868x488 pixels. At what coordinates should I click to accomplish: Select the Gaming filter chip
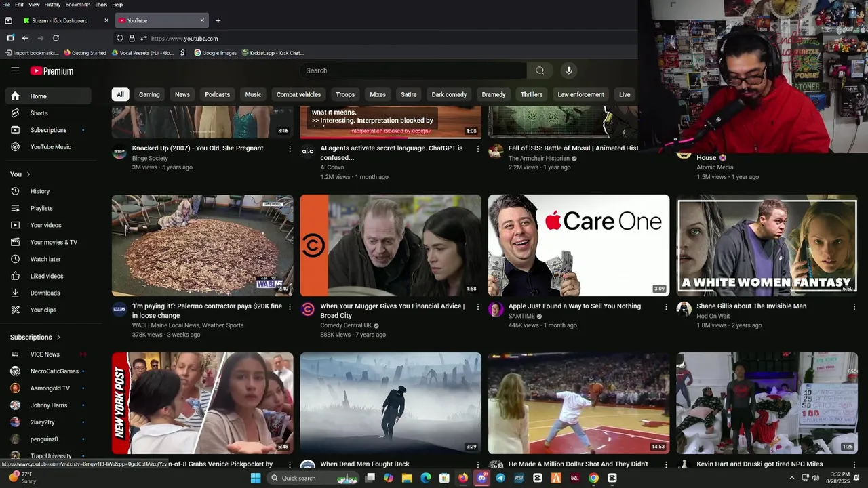point(149,94)
